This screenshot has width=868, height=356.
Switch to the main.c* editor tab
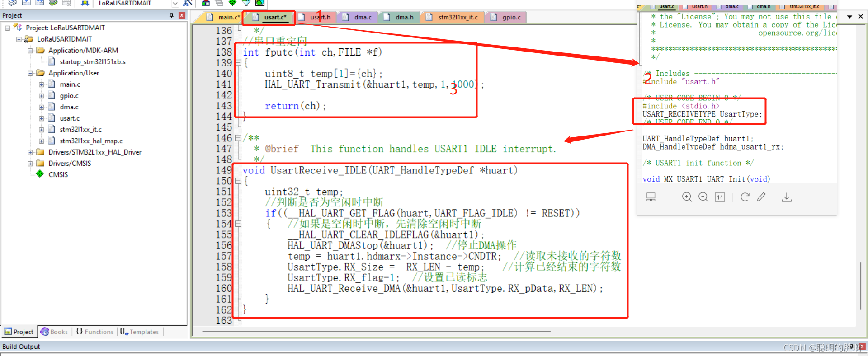click(222, 17)
